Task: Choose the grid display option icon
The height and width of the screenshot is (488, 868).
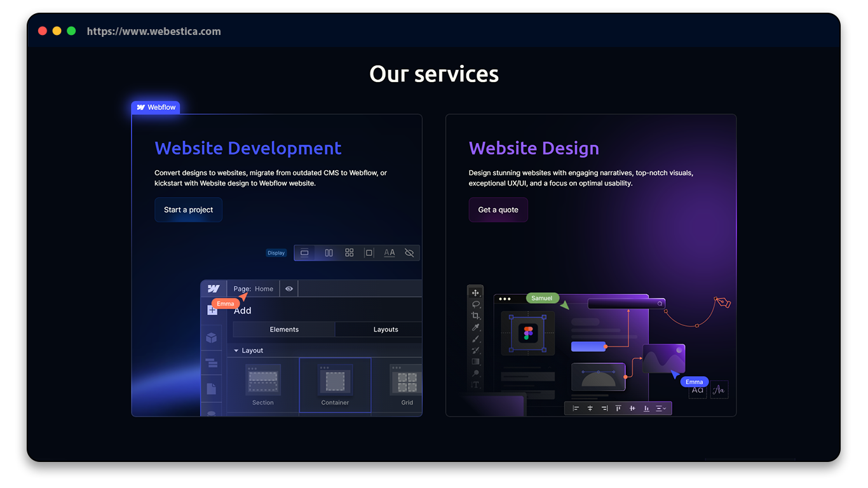Action: 349,253
